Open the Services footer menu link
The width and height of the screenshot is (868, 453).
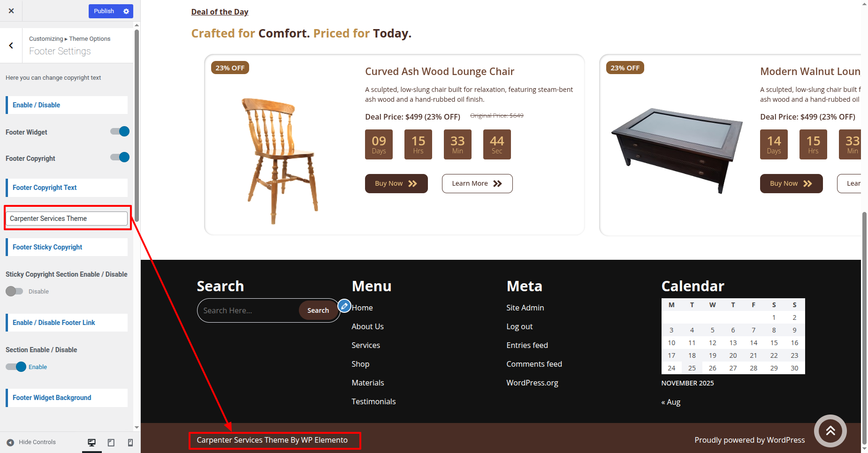click(x=365, y=345)
